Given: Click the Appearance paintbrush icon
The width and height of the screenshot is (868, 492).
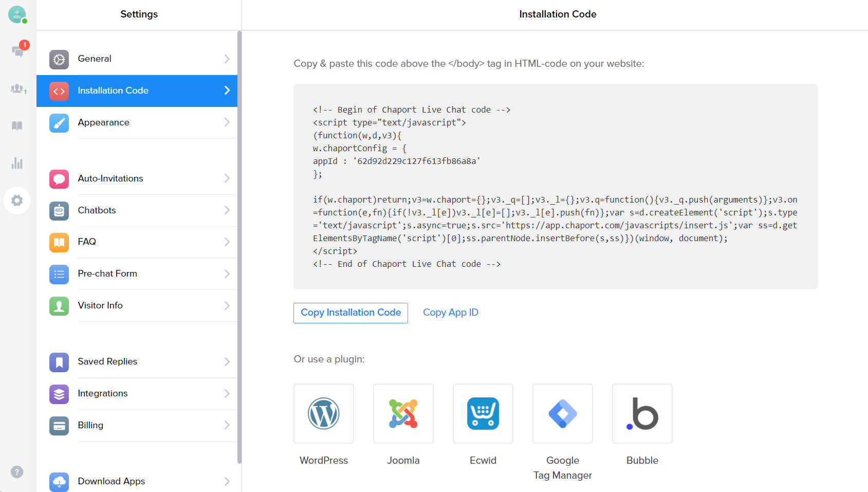Looking at the screenshot, I should 59,123.
